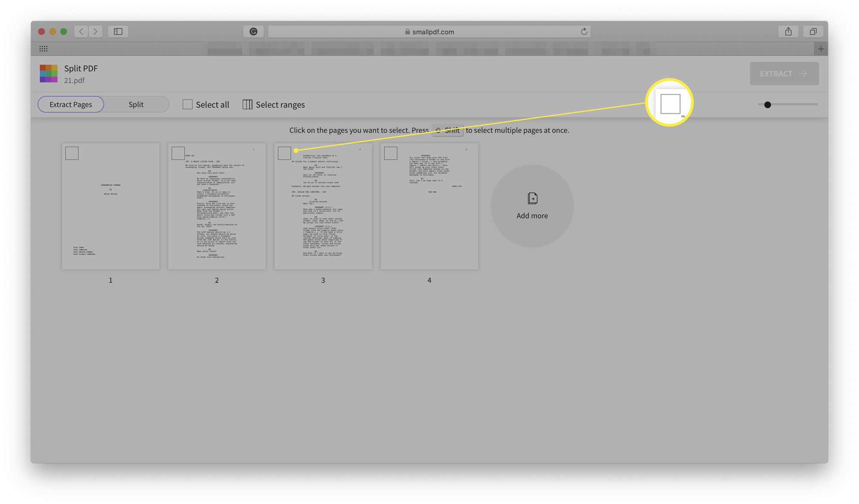
Task: Click page 4 thumbnail
Action: click(429, 206)
